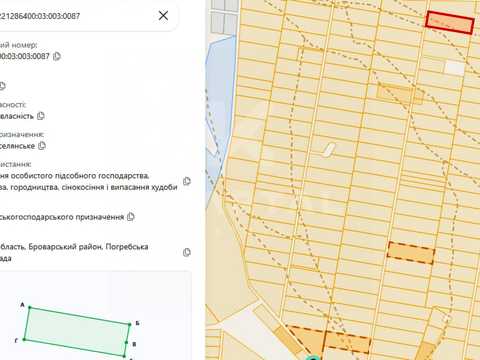The height and width of the screenshot is (360, 480).
Task: Click the white vacant plot near red parcel
Action: click(x=455, y=68)
